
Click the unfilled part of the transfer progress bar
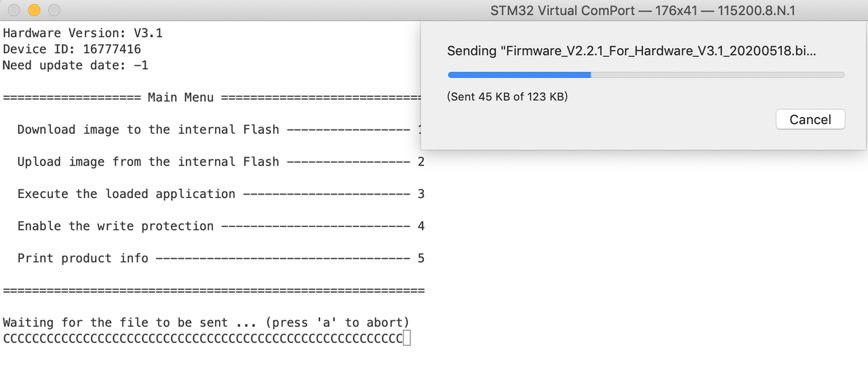click(x=717, y=75)
